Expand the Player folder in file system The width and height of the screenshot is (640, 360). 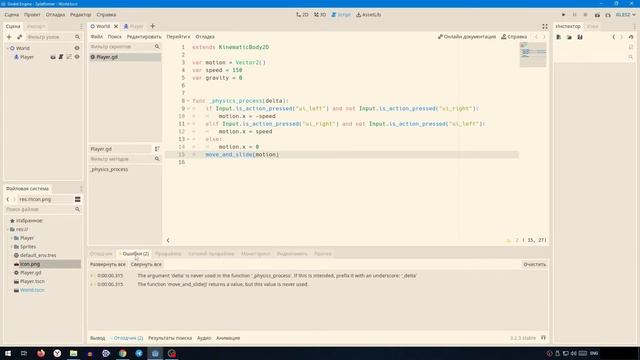point(11,238)
